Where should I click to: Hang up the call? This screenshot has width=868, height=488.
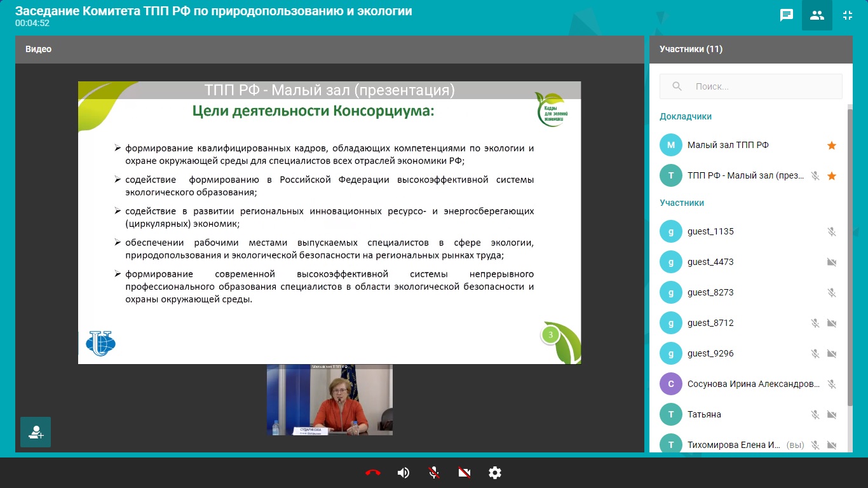pyautogui.click(x=373, y=473)
